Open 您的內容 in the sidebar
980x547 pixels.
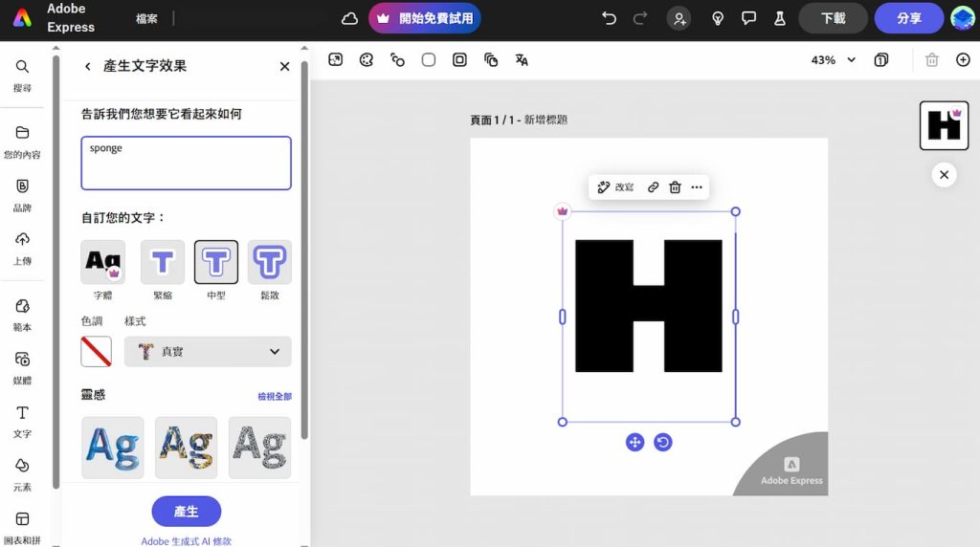[22, 142]
